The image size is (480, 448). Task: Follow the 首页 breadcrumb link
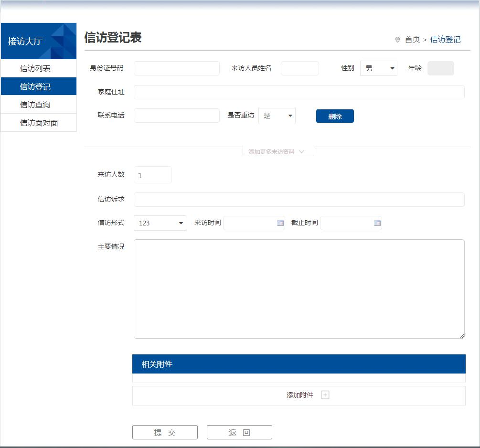(412, 40)
